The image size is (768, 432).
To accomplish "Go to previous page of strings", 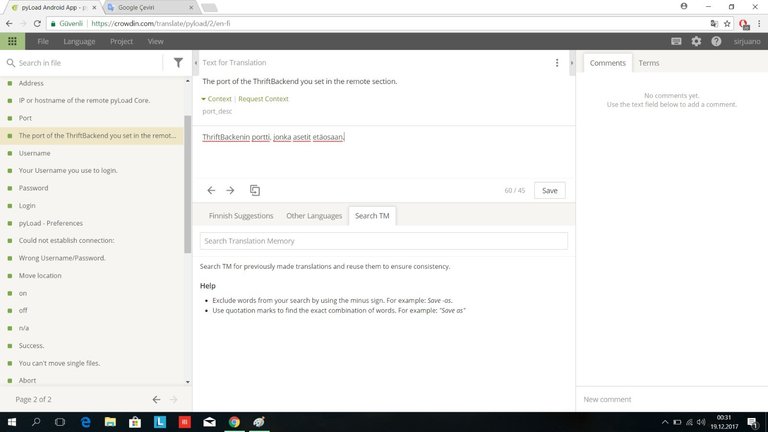I will coord(156,400).
